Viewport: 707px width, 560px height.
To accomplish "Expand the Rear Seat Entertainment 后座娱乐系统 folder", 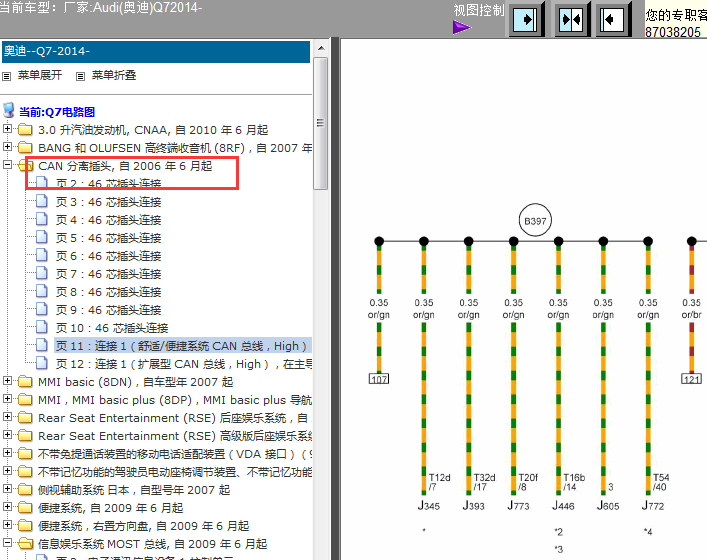I will click(7, 417).
